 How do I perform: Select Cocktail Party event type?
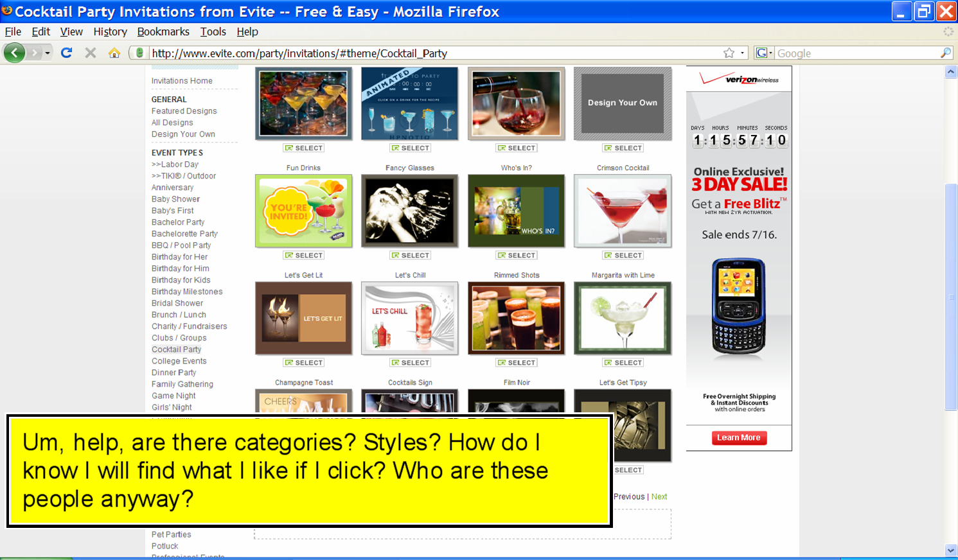pyautogui.click(x=176, y=349)
